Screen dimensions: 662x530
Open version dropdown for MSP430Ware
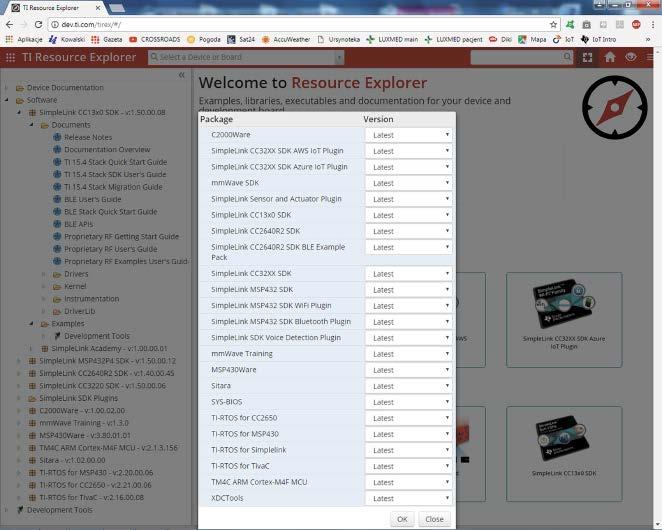tap(409, 370)
